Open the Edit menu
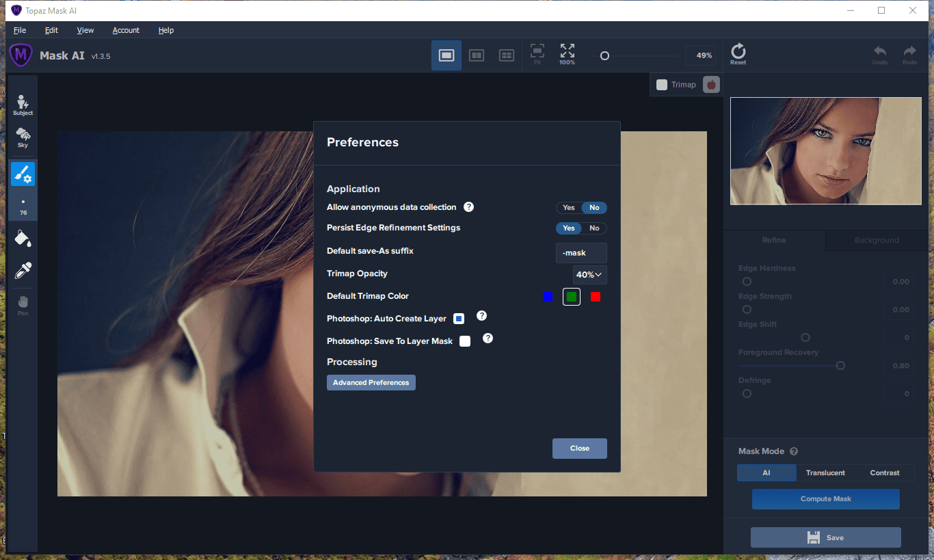Screen dimensions: 934x560 (51, 30)
